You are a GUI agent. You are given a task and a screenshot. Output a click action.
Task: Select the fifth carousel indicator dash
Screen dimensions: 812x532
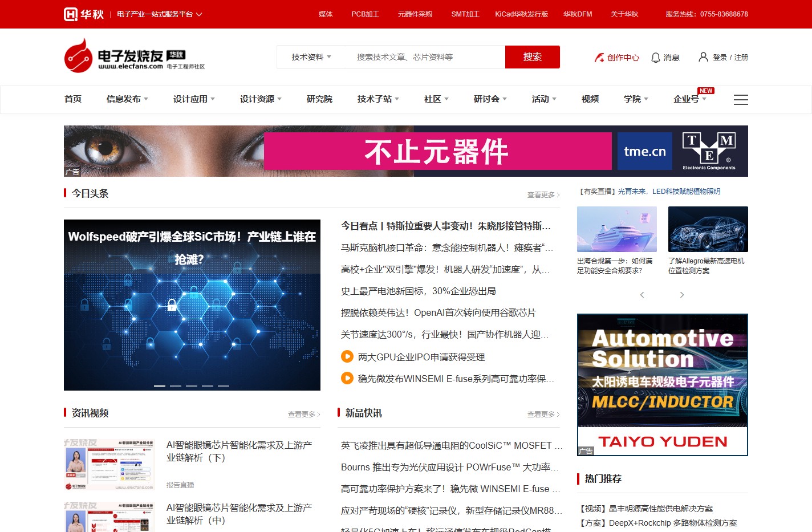tap(224, 386)
